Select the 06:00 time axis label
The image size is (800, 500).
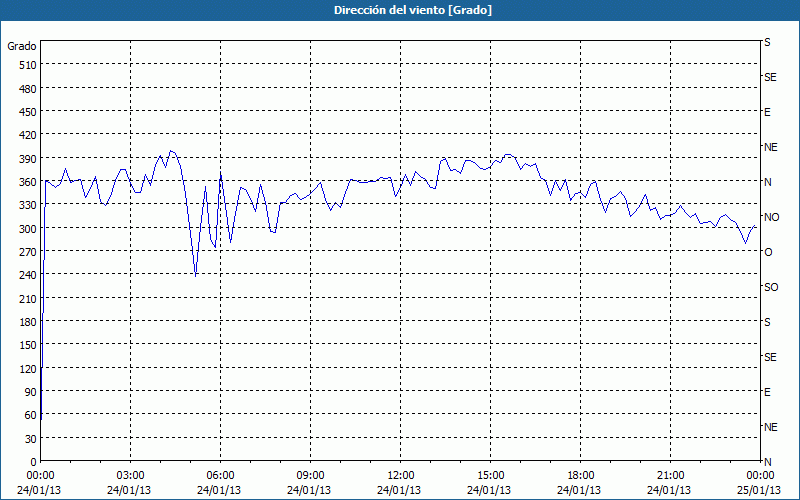pyautogui.click(x=220, y=476)
